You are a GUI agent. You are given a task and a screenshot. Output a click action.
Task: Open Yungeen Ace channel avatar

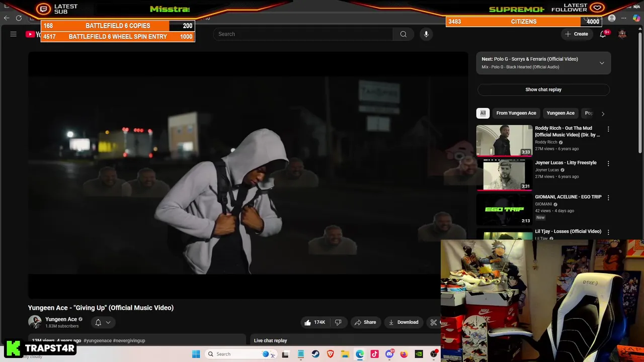(35, 322)
